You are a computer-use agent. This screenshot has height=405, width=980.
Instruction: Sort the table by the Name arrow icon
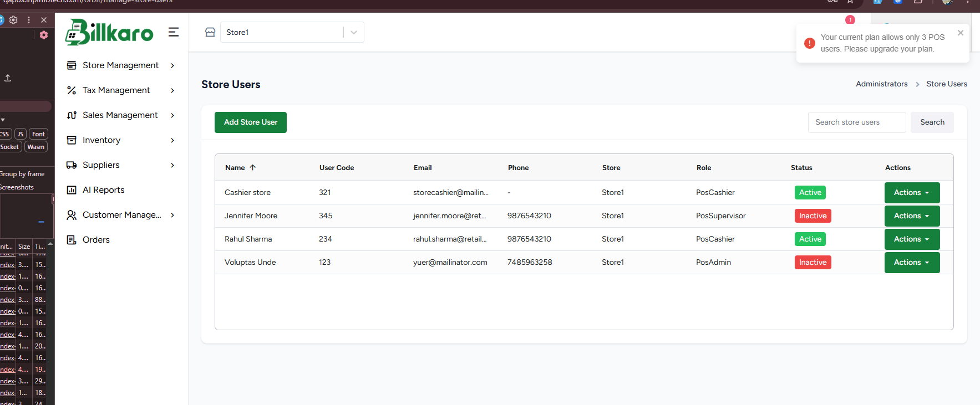coord(253,167)
